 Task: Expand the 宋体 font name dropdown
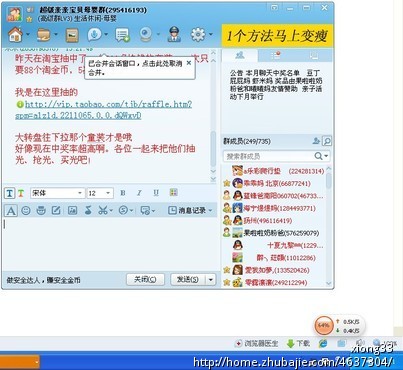(x=80, y=193)
